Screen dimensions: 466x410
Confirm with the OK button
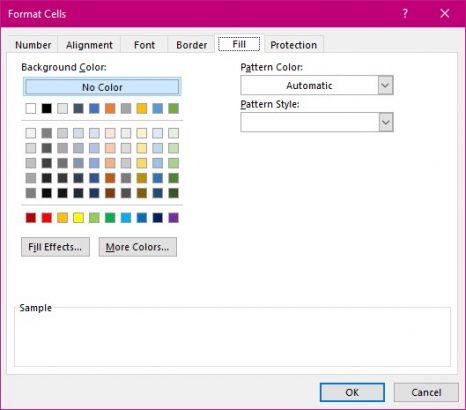pos(352,392)
